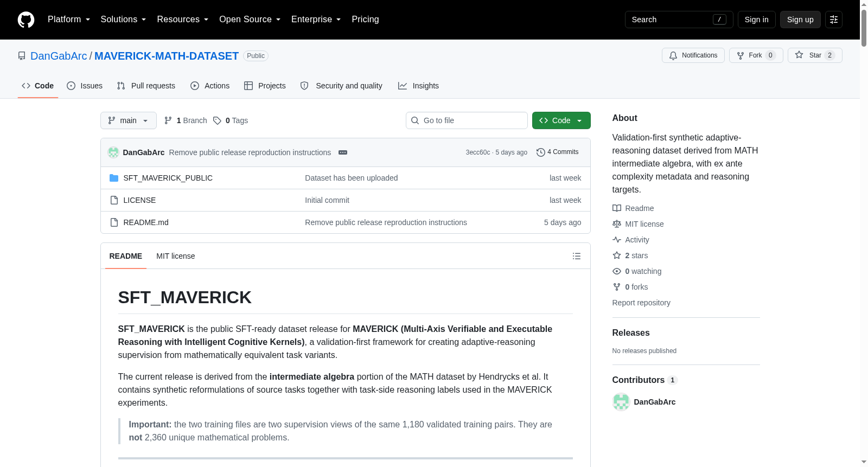Click the Notifications button
Screen dimensions: 868x467
pos(693,55)
